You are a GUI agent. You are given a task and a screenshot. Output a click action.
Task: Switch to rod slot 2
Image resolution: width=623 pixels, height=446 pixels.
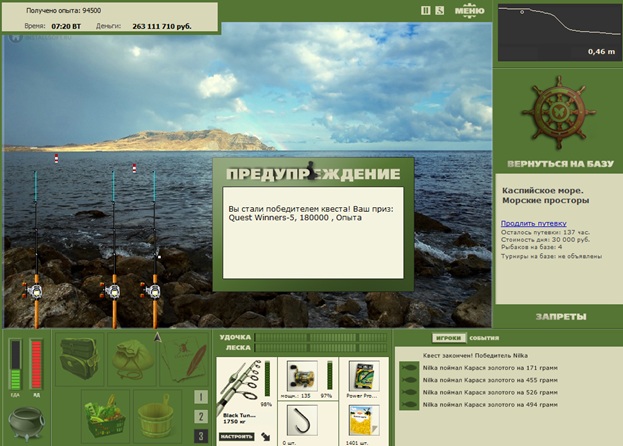(201, 417)
